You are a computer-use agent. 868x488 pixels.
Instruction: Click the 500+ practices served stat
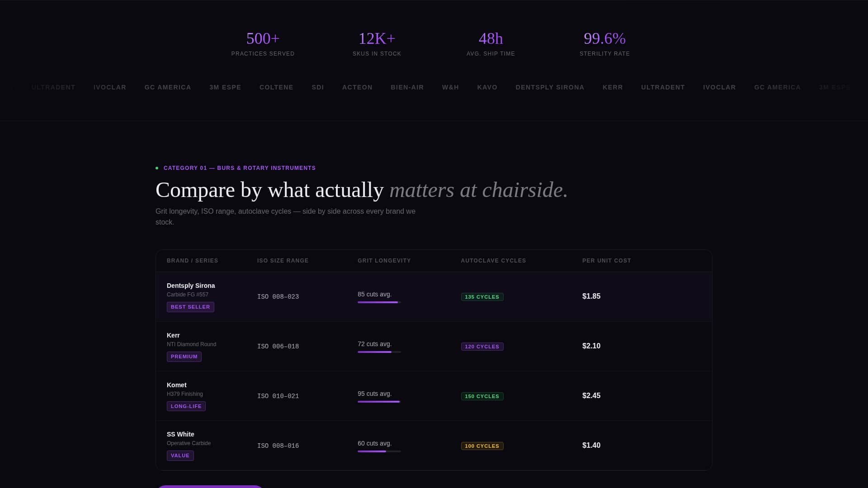click(263, 44)
